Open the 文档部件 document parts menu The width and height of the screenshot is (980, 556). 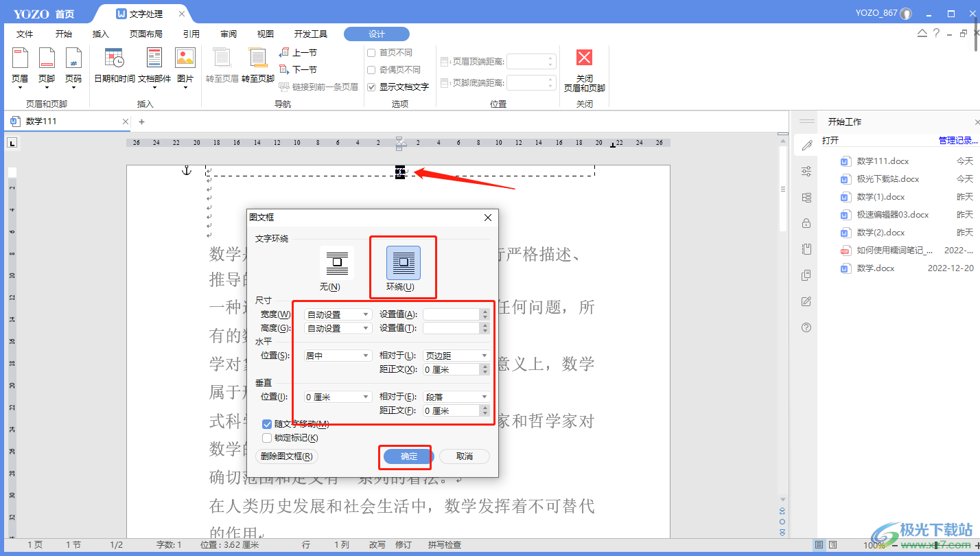(x=154, y=67)
